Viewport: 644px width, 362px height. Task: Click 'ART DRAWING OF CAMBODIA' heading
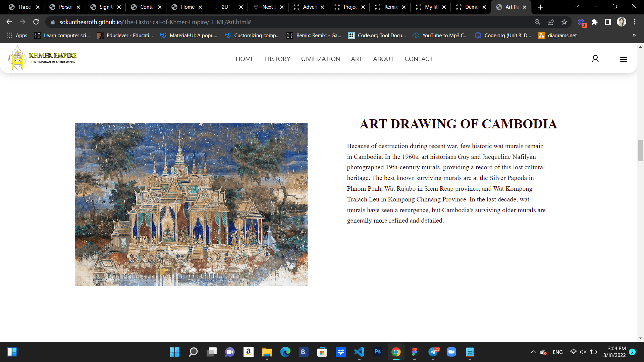pyautogui.click(x=458, y=124)
